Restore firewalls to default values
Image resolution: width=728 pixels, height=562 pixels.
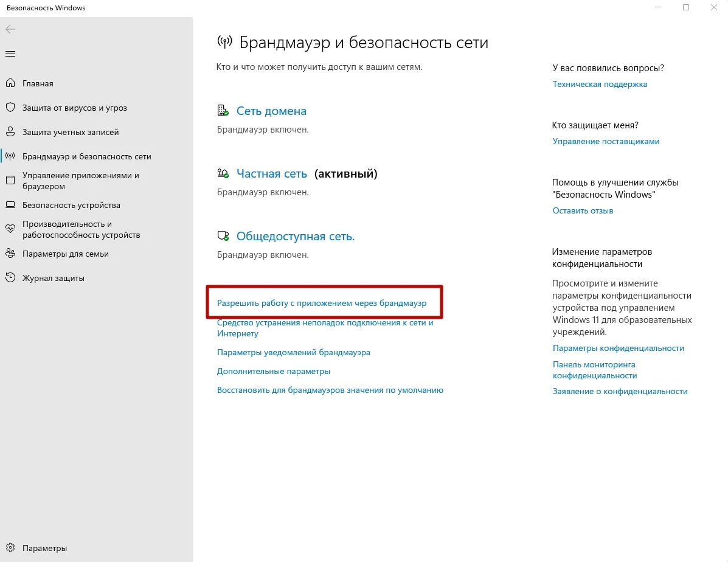pos(330,390)
